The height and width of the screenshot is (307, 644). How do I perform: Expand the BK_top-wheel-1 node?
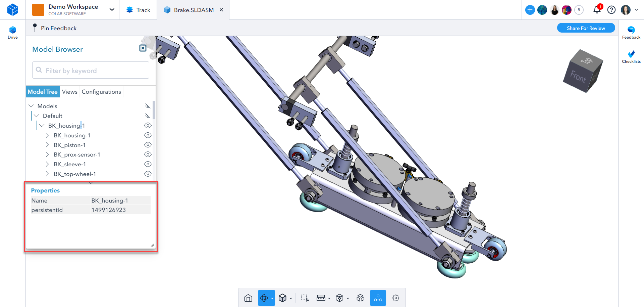tap(47, 174)
